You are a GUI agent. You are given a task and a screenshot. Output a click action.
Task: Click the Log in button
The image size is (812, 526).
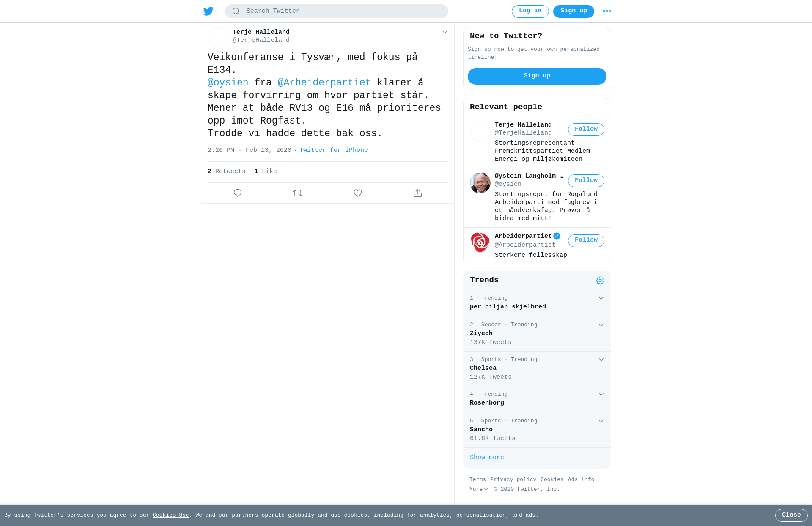tap(530, 11)
